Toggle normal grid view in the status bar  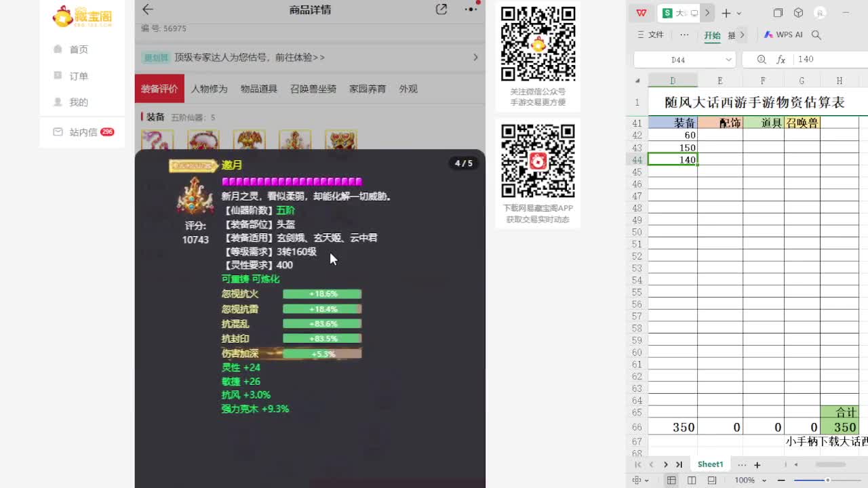672,481
